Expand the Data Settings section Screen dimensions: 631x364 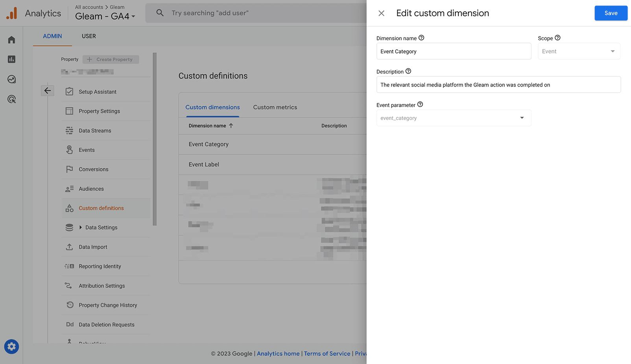tap(80, 227)
